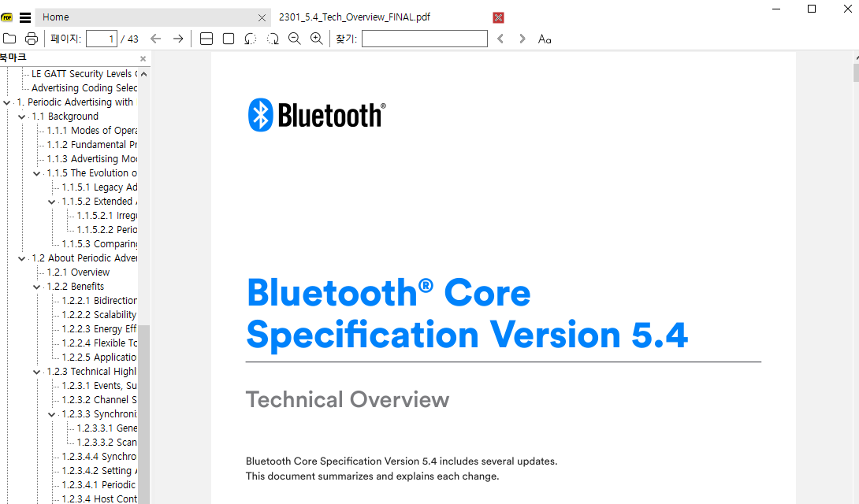859x504 pixels.
Task: Open the hamburger main menu
Action: point(25,17)
